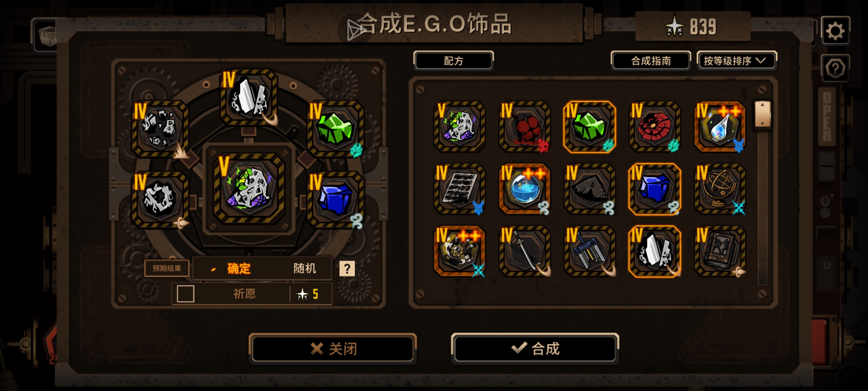Select the teardrop crystal gift with plus marks

point(720,127)
